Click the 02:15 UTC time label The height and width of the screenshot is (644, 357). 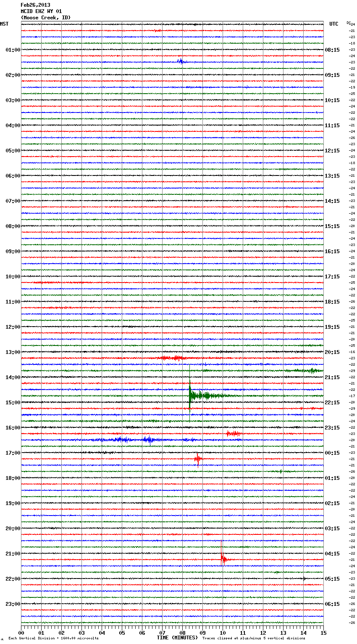[332, 503]
